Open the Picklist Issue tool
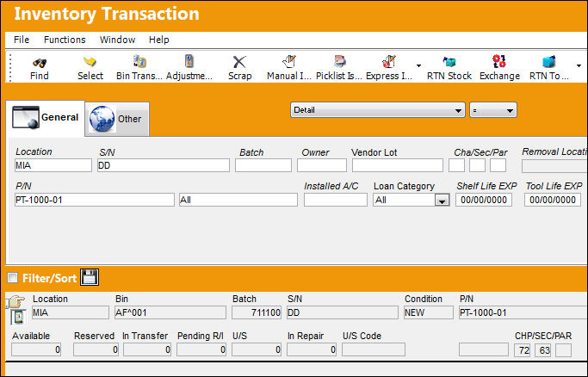 point(339,61)
